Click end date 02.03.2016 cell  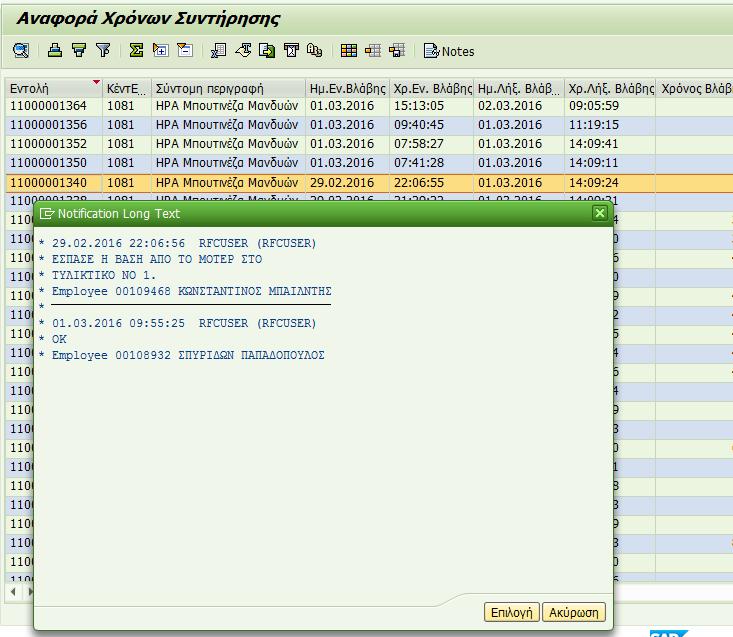coord(519,106)
